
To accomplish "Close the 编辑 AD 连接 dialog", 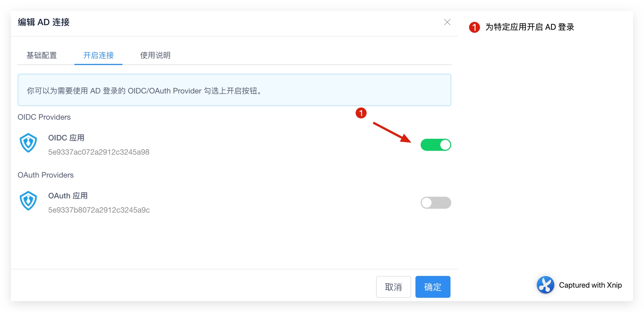I will [x=447, y=22].
